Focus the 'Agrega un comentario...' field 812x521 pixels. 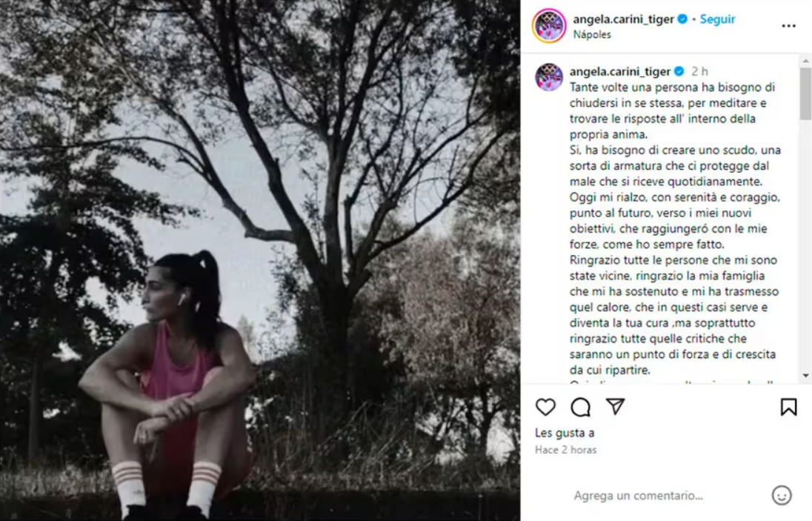pyautogui.click(x=668, y=496)
